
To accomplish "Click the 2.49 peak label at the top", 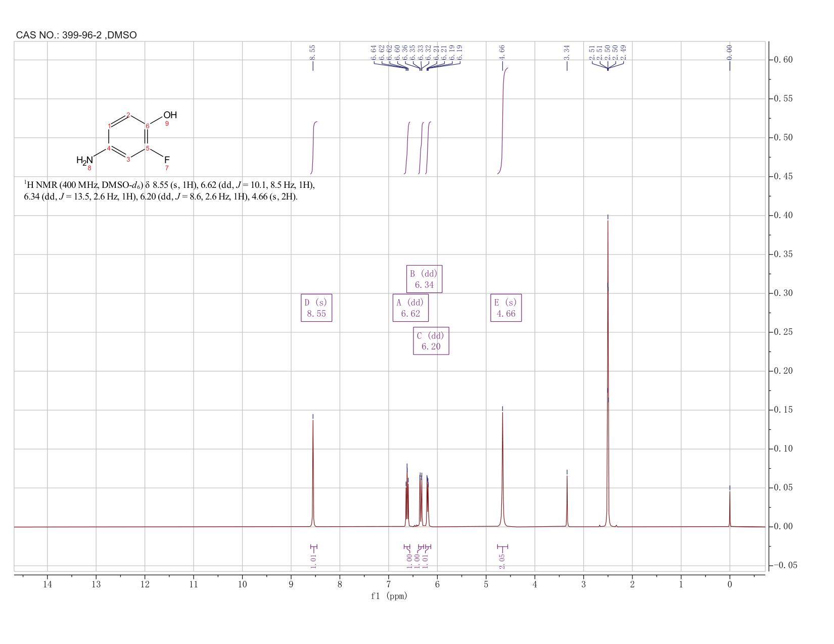I will pyautogui.click(x=624, y=52).
